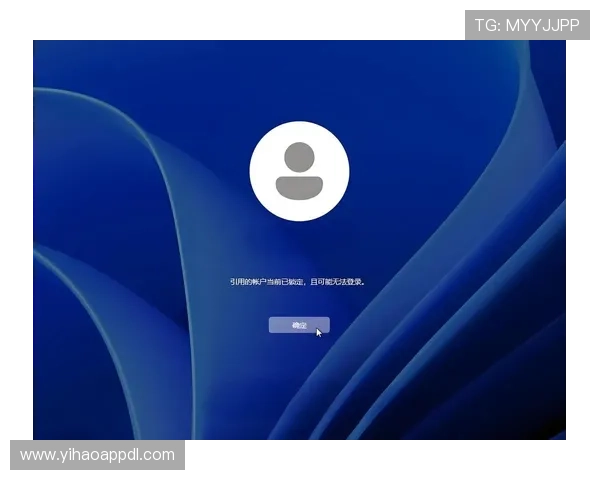Confirm the locked account error dialog

tap(298, 325)
